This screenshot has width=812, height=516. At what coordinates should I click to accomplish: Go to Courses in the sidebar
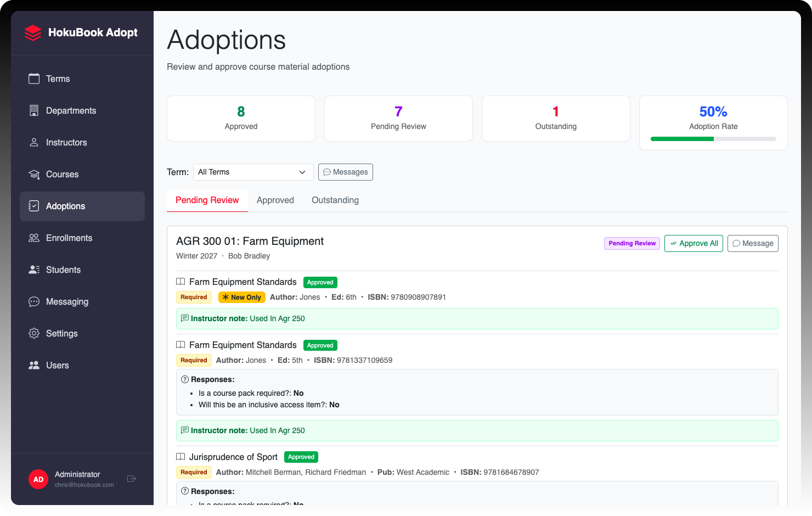(x=82, y=175)
